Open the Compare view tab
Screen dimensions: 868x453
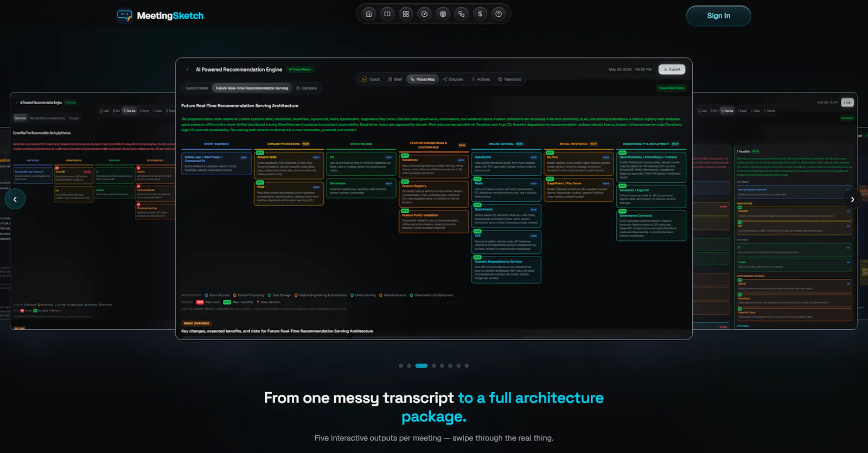[x=307, y=88]
